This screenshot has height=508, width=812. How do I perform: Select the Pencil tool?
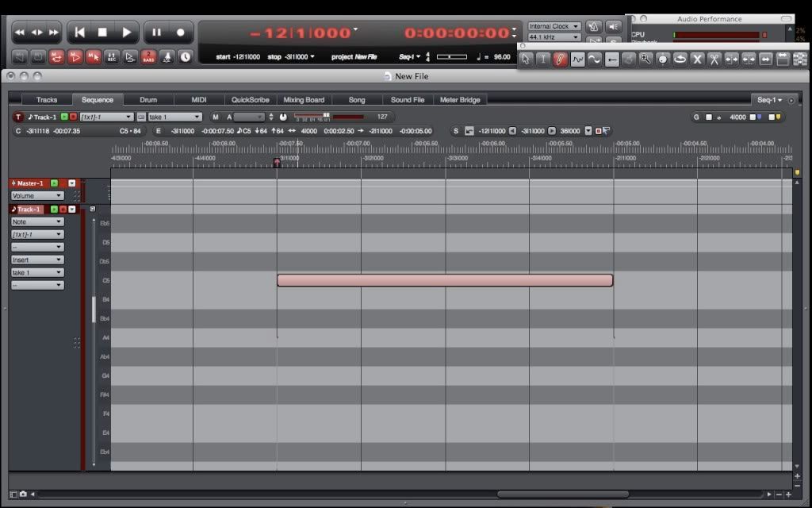(560, 60)
